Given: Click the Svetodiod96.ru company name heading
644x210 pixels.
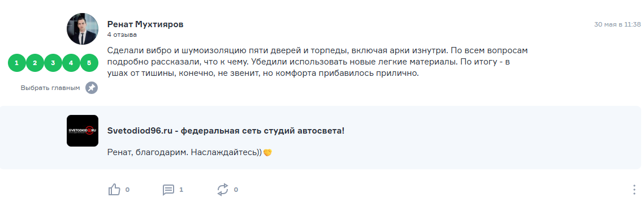Looking at the screenshot, I should [226, 131].
